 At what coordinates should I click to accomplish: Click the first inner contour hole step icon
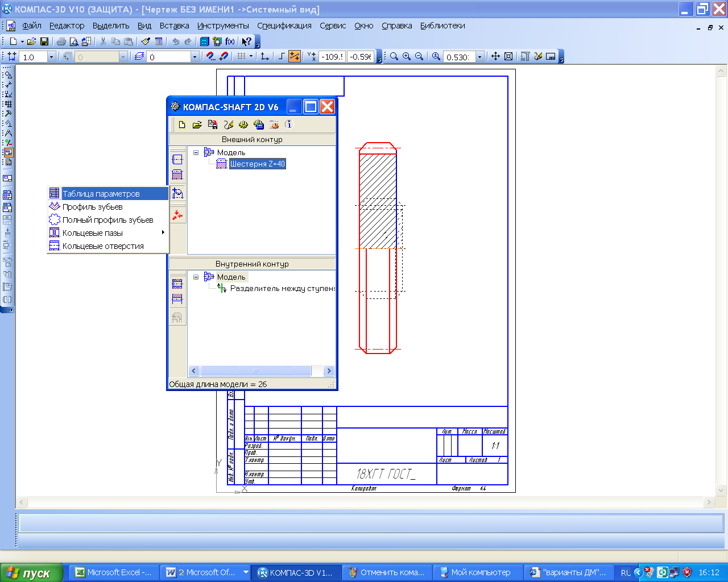point(177,284)
